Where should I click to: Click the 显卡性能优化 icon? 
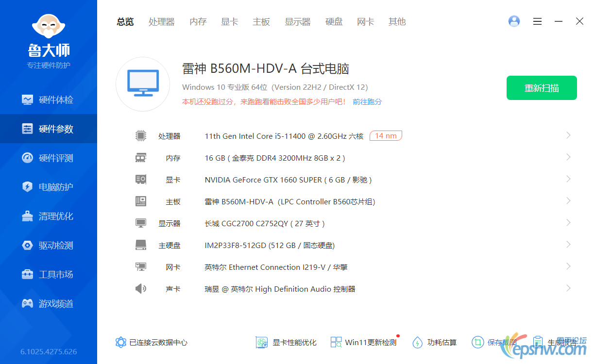coord(262,342)
